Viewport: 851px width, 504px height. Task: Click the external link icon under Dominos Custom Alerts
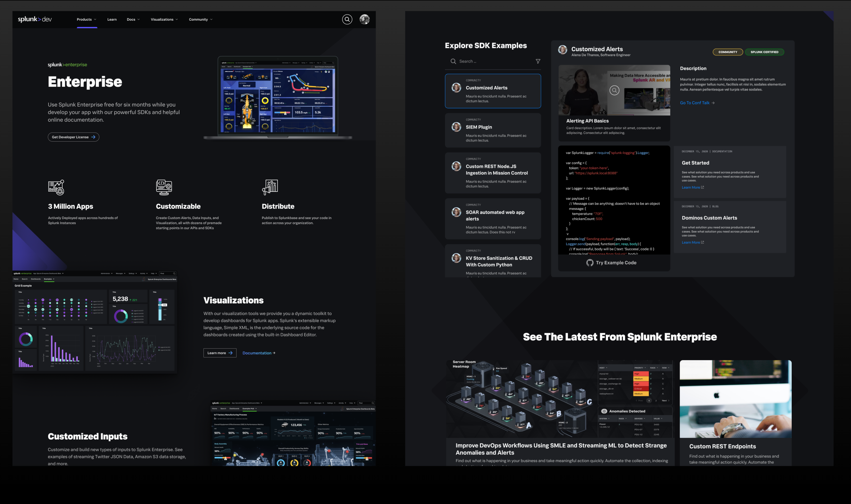click(702, 242)
